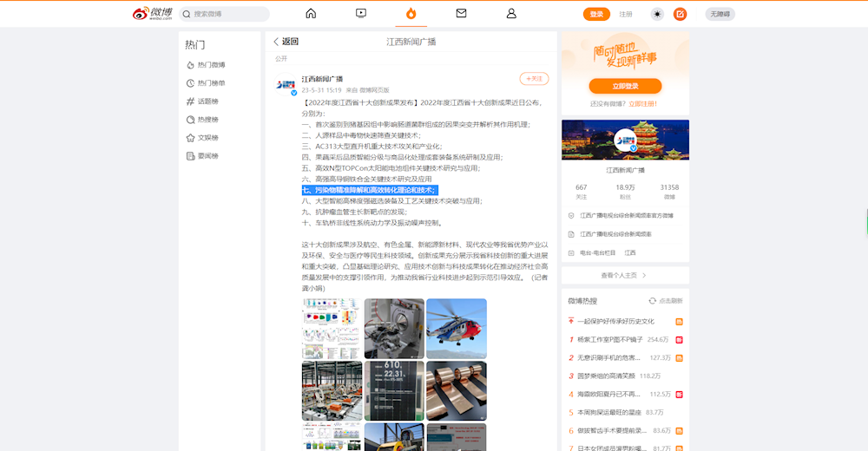
Task: Toggle the dark/light theme sun button
Action: tap(657, 14)
